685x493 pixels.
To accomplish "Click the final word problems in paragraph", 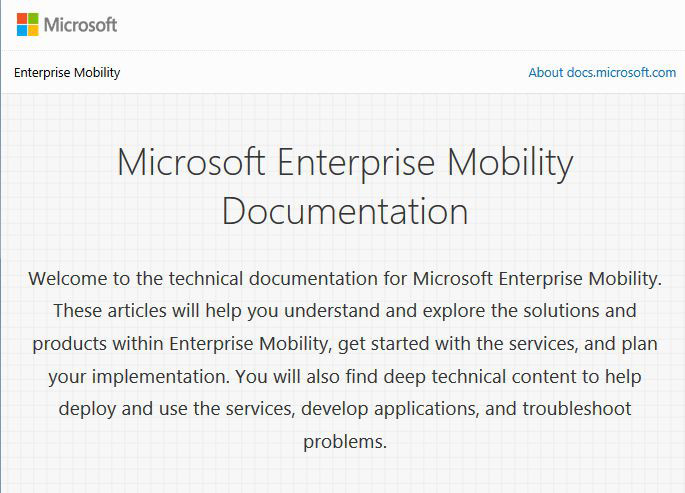I will (345, 442).
